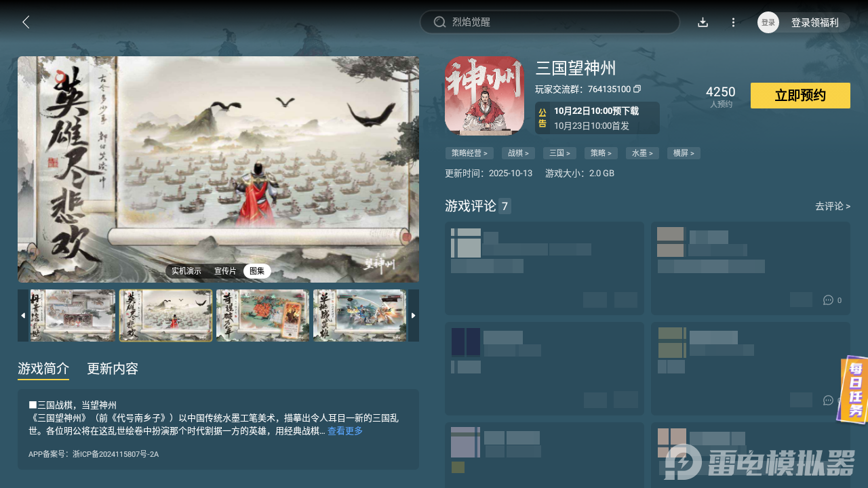This screenshot has height=488, width=868.
Task: Click the 去评论 link above the reviews
Action: pyautogui.click(x=832, y=206)
